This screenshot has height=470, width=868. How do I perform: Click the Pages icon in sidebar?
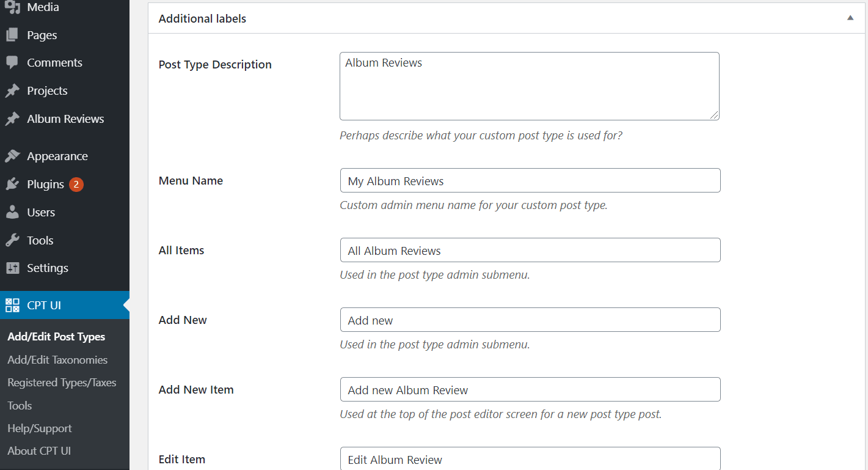pyautogui.click(x=12, y=34)
